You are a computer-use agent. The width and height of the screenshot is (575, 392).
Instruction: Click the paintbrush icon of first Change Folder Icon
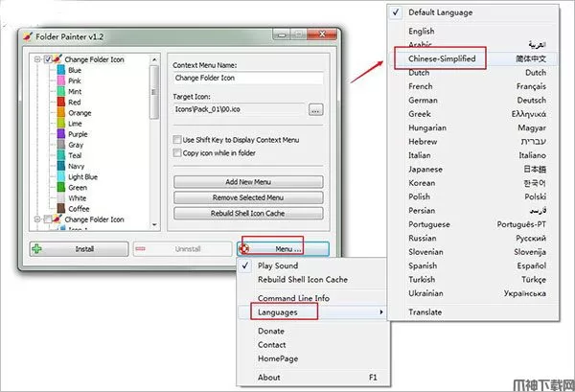[x=57, y=59]
